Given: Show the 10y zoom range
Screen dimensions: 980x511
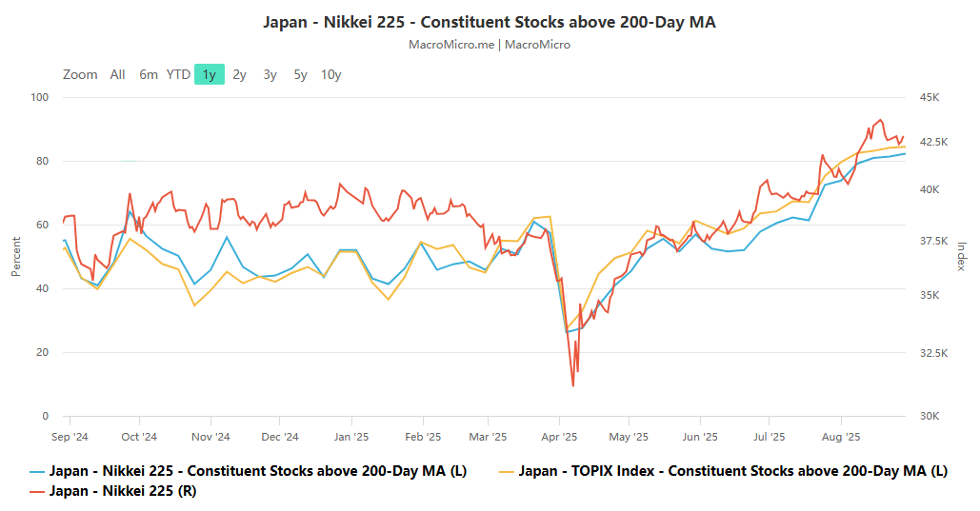Looking at the screenshot, I should (331, 74).
